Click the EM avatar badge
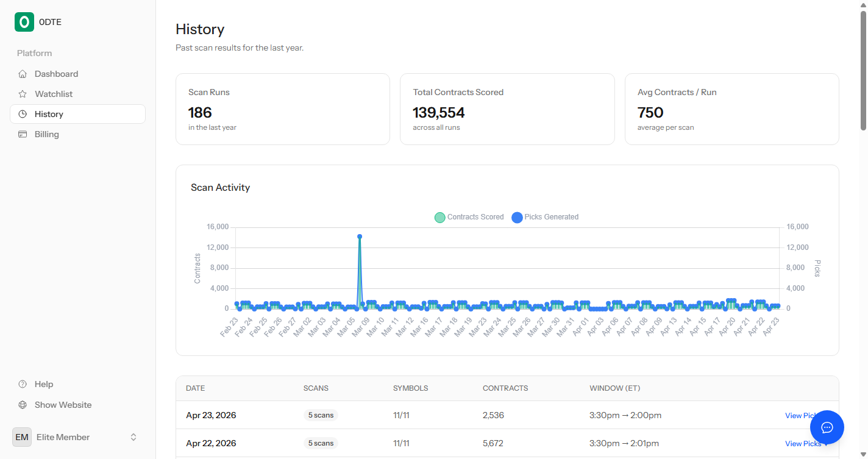 [22, 437]
